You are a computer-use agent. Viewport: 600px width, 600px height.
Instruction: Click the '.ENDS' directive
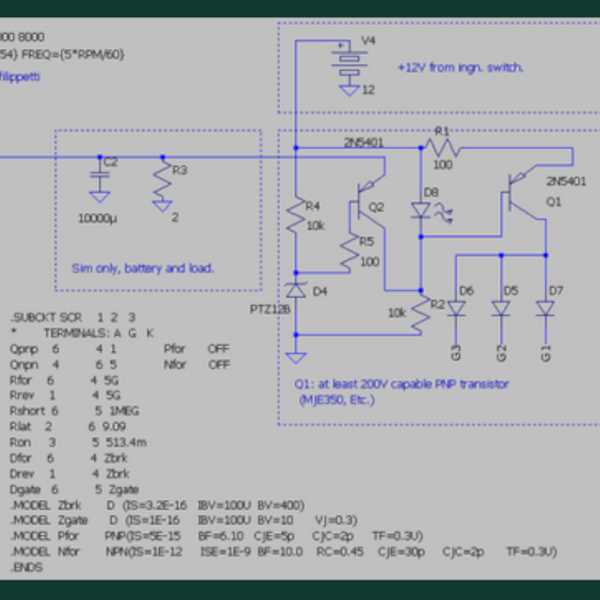(x=26, y=567)
